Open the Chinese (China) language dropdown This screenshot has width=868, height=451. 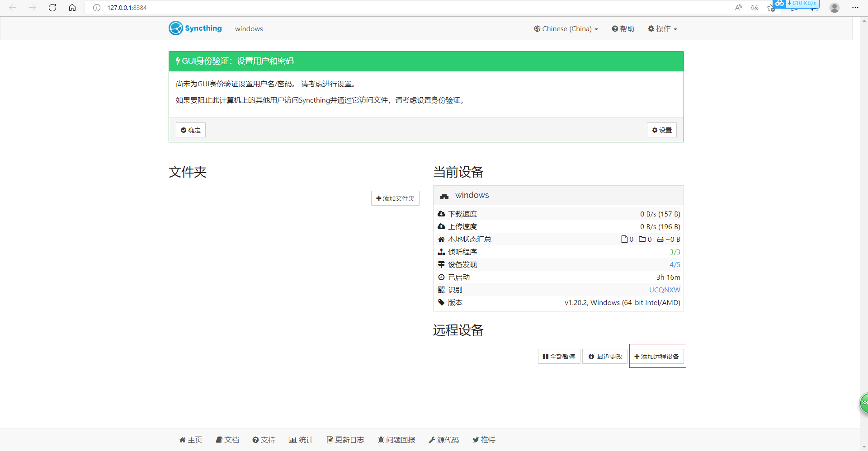566,28
